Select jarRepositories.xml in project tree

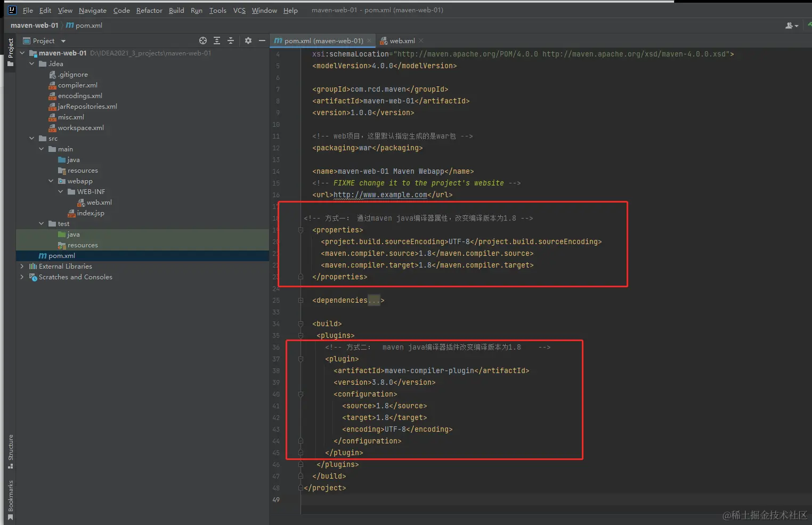[83, 106]
